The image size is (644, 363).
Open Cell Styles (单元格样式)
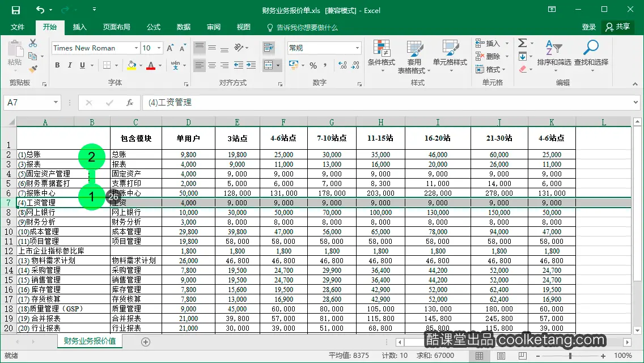tap(450, 56)
